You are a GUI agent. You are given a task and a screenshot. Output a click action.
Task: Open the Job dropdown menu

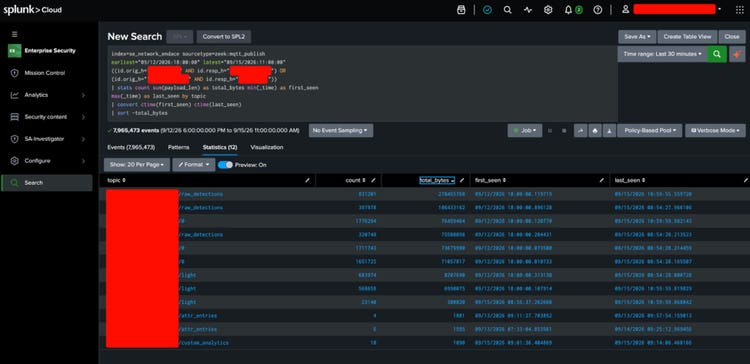(x=525, y=131)
